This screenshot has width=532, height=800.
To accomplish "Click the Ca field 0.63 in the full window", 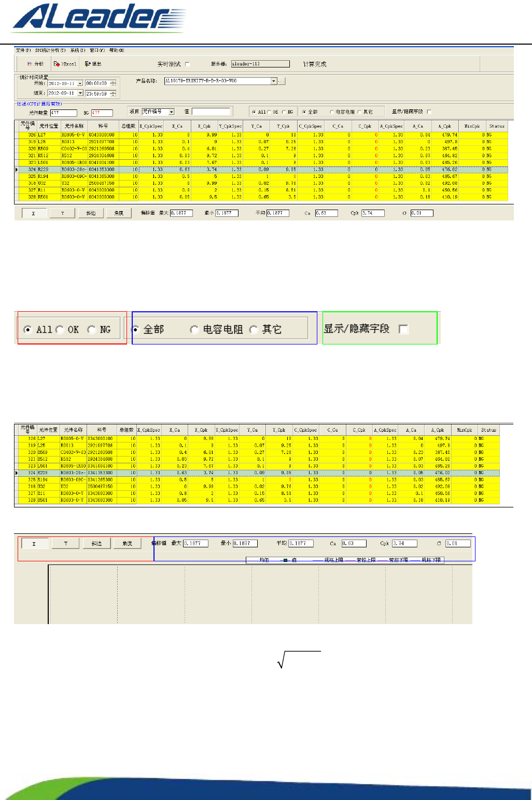I will pyautogui.click(x=326, y=213).
